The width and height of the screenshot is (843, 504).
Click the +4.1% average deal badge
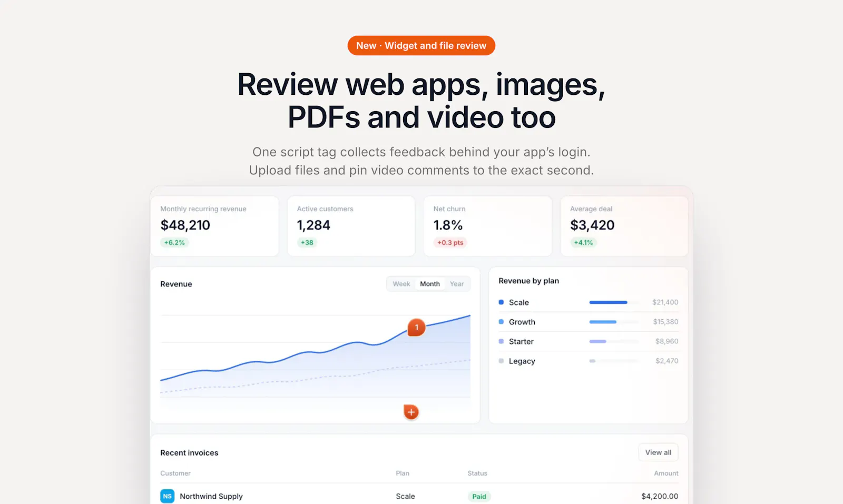[583, 243]
